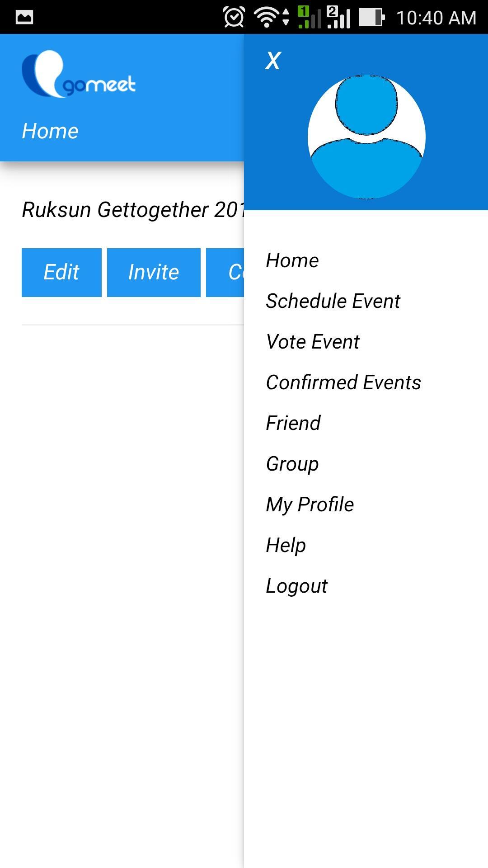The width and height of the screenshot is (488, 868).
Task: Open Home from the side menu
Action: click(x=292, y=260)
